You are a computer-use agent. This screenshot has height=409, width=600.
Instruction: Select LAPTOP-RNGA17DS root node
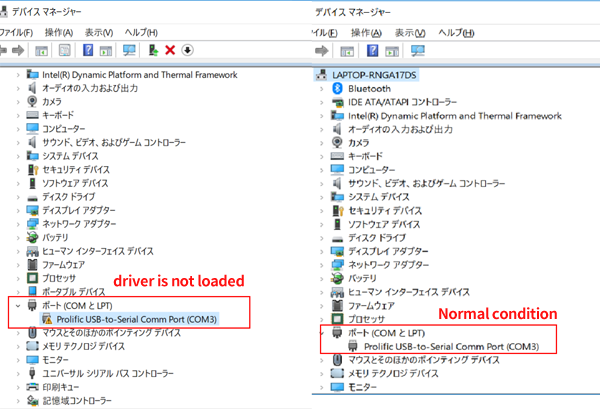374,75
